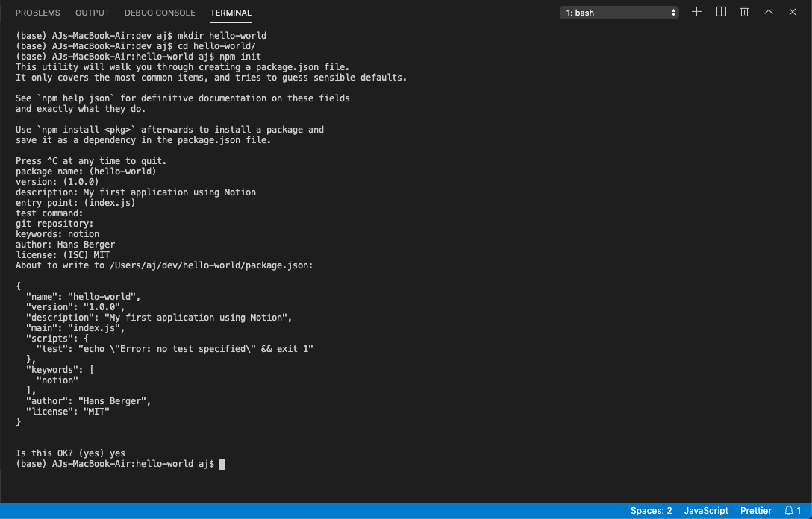The width and height of the screenshot is (812, 519).
Task: Click the Prettier status bar button
Action: pos(756,511)
